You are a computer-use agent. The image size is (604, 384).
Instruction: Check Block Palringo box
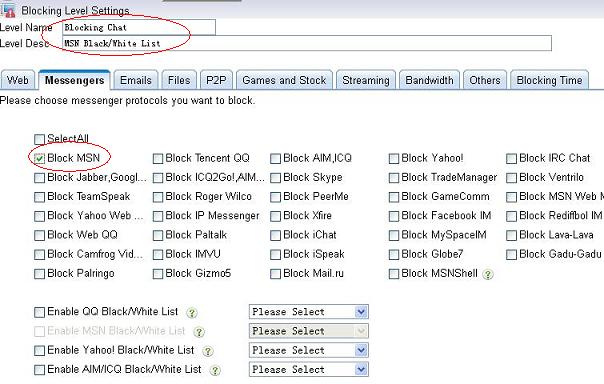[x=39, y=274]
